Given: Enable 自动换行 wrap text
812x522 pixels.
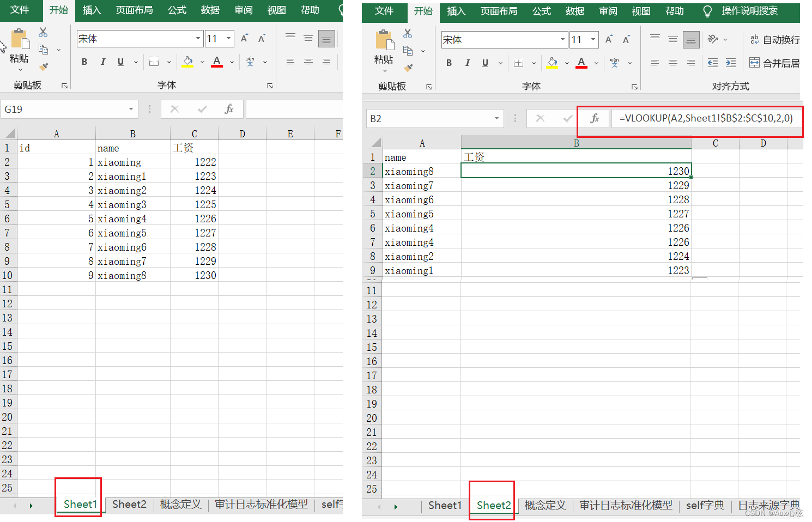Looking at the screenshot, I should click(x=774, y=40).
